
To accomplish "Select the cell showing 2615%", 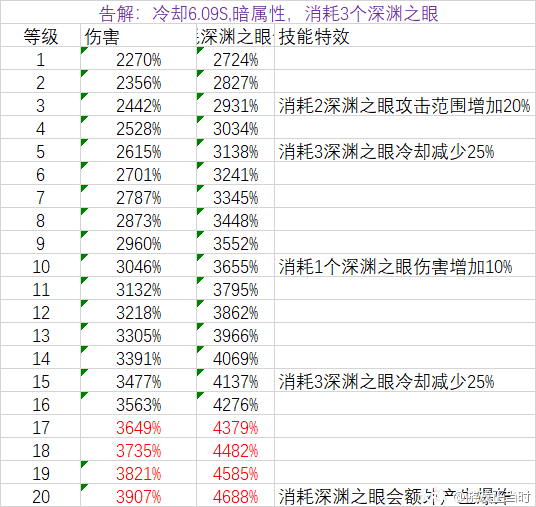I will 138,150.
